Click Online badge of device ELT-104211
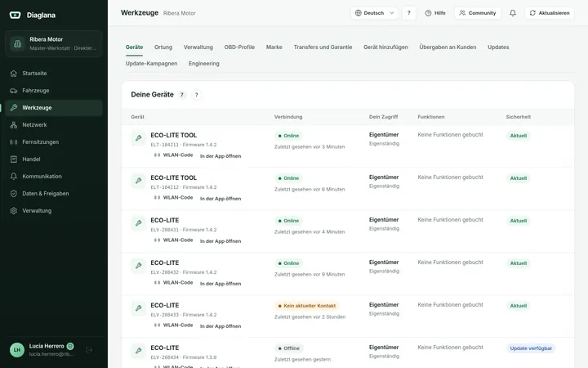Viewport: 588px width, 368px height. click(288, 136)
